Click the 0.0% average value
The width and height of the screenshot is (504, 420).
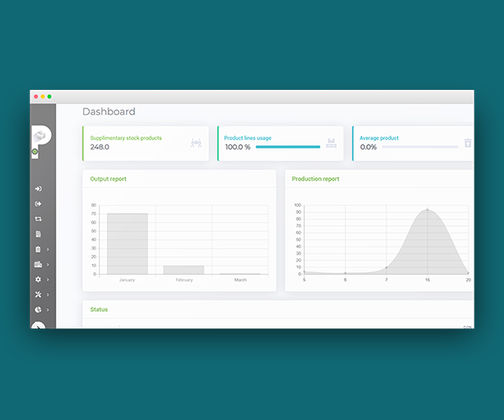369,147
